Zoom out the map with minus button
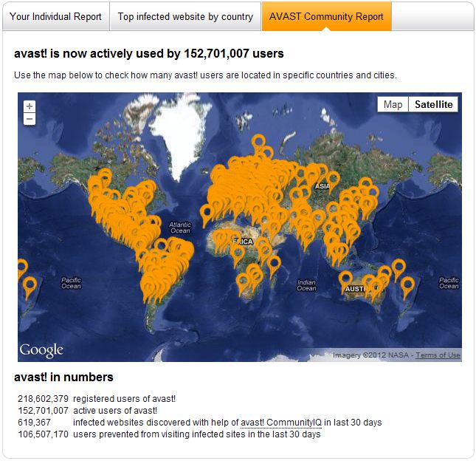Screen dimensions: 476x461 (x=30, y=119)
